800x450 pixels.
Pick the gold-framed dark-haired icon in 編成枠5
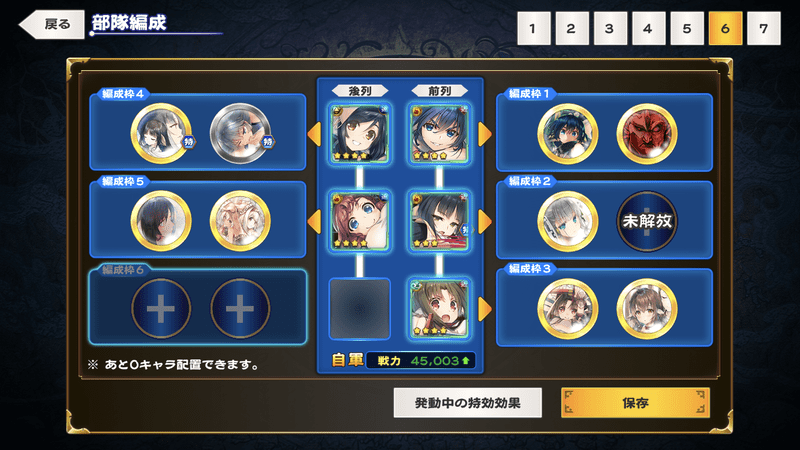pyautogui.click(x=161, y=221)
